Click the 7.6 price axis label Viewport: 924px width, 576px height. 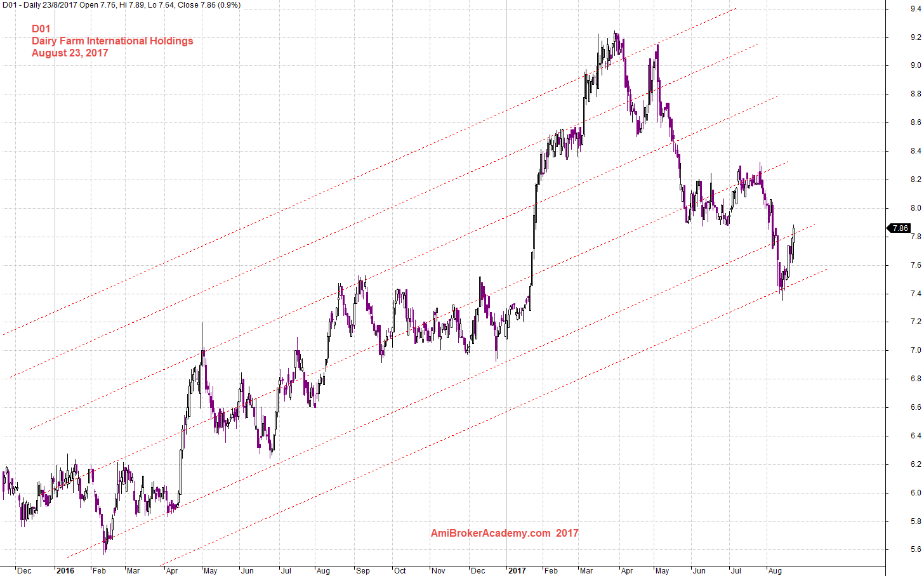coord(916,265)
